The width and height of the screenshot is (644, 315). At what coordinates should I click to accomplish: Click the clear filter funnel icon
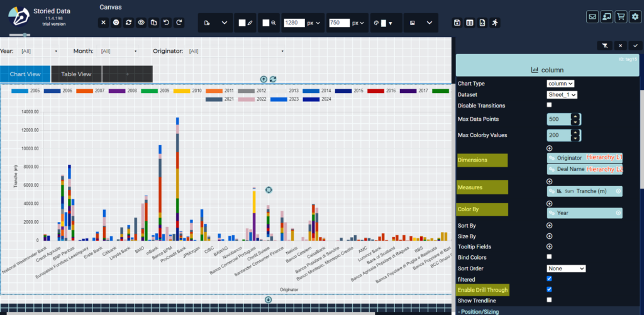pos(604,46)
